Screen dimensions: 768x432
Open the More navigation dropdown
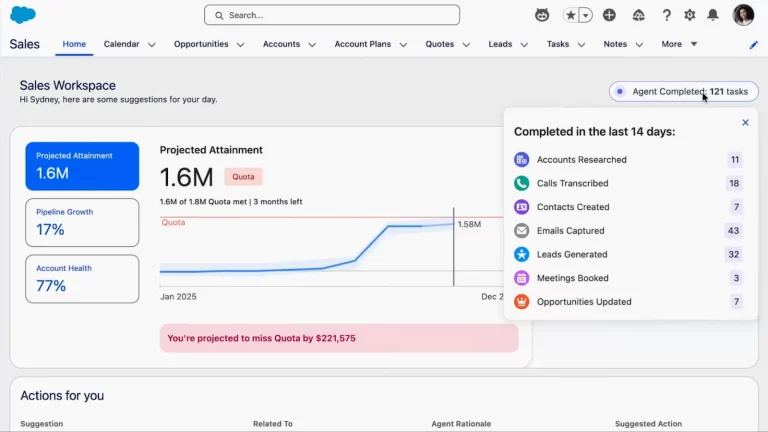coord(679,44)
